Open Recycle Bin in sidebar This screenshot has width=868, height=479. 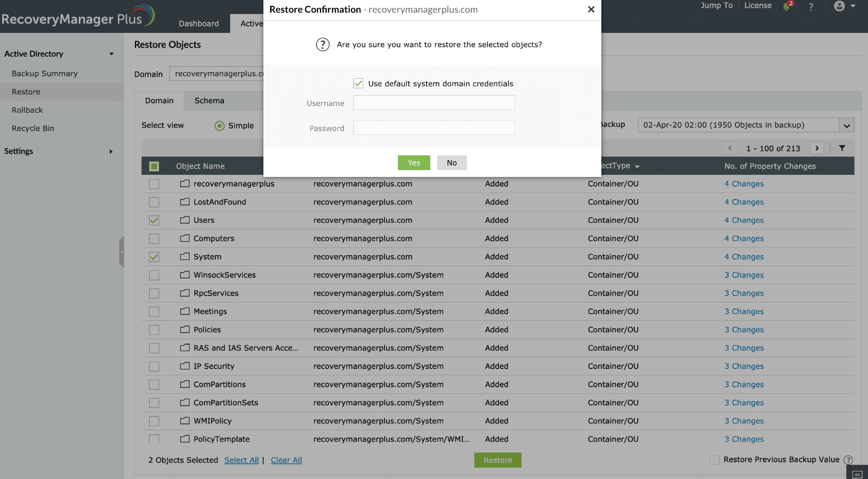tap(33, 128)
